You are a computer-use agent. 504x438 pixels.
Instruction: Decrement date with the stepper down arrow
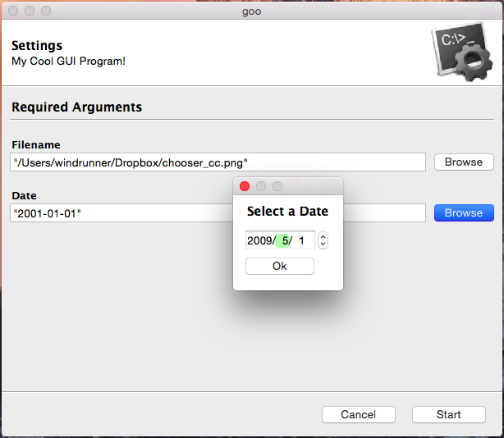tap(323, 244)
